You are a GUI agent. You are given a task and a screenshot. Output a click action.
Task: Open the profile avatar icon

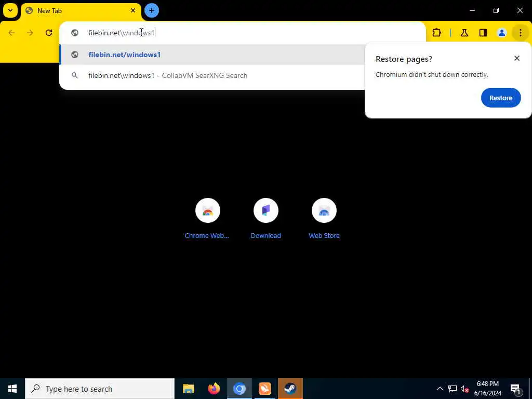pyautogui.click(x=502, y=33)
